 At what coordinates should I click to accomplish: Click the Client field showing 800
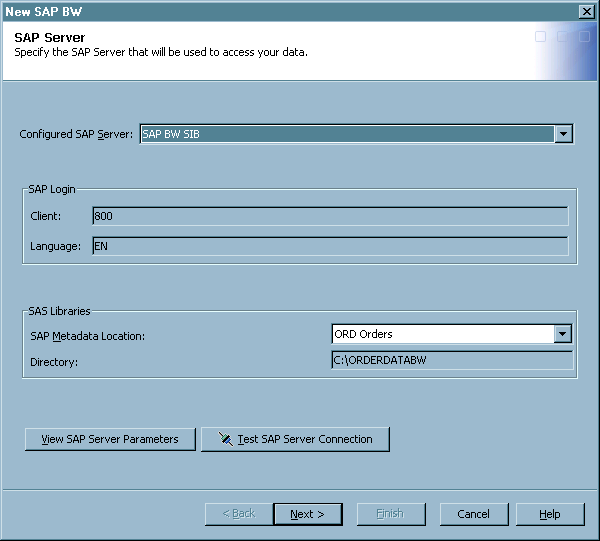(331, 216)
